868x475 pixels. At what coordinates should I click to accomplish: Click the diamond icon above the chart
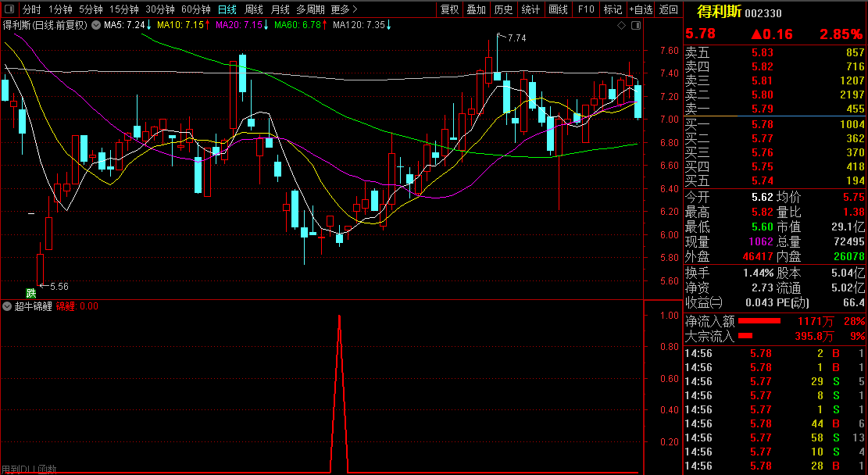[x=621, y=26]
